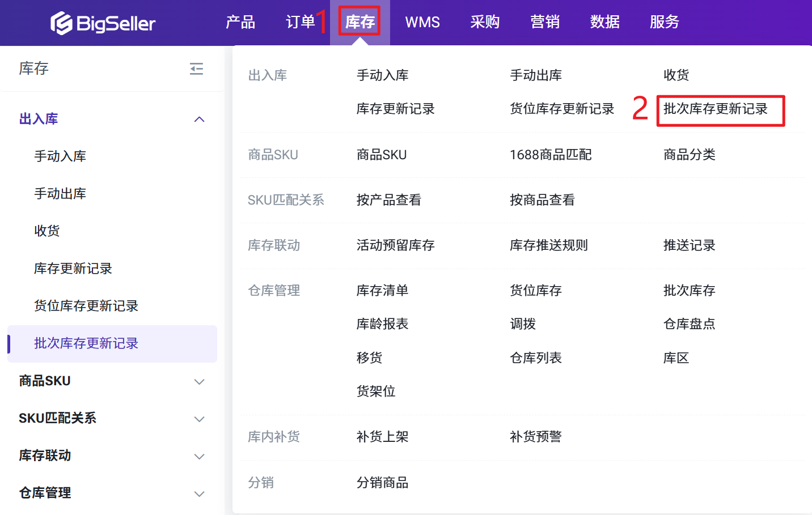
Task: Expand the 商品SKU sidebar section
Action: click(x=199, y=381)
